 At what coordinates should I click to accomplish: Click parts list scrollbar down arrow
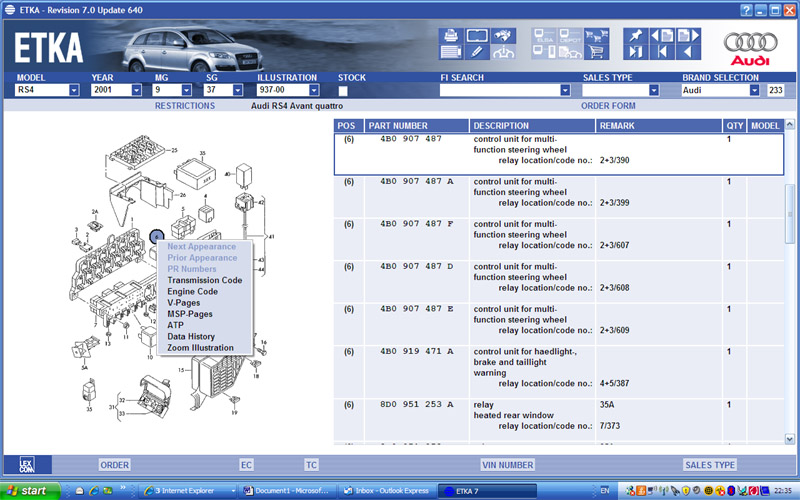(790, 439)
